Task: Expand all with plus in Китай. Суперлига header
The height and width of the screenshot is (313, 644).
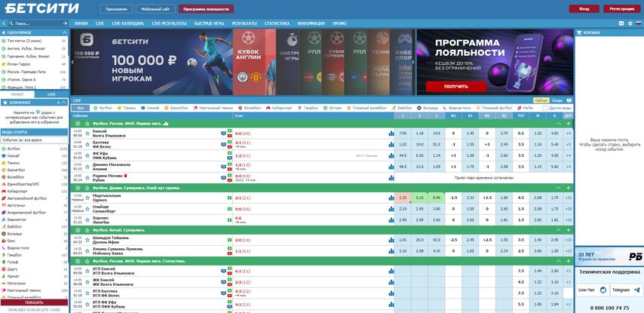Action: coord(568,230)
